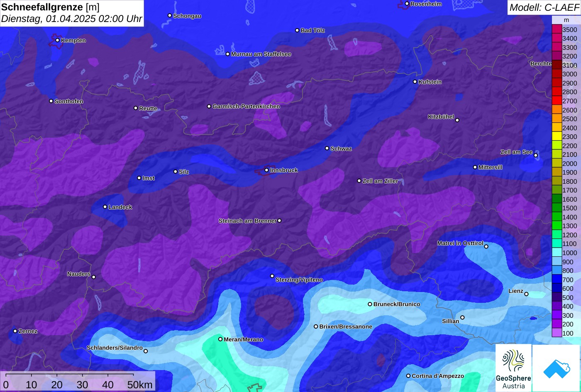Click the 100 m violet legend swatch

(557, 333)
